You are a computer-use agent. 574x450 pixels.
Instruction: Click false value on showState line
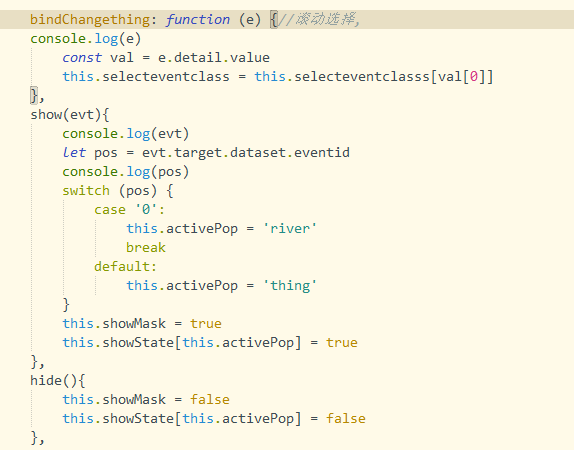pos(346,419)
